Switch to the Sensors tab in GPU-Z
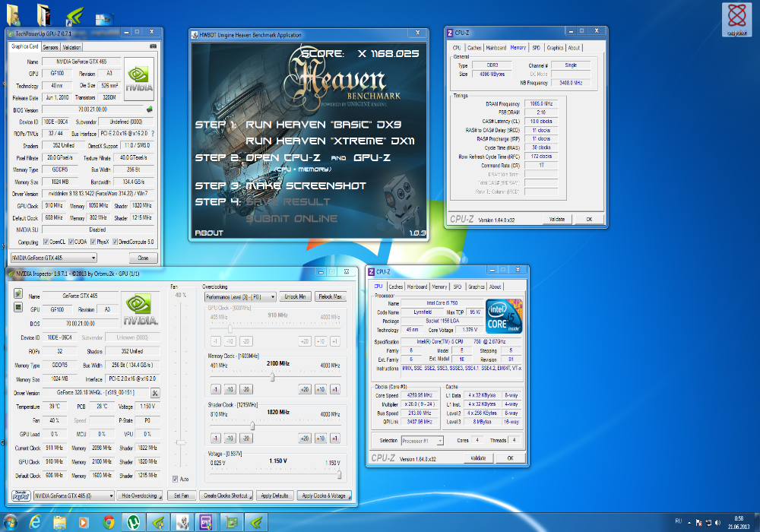The height and width of the screenshot is (532, 760). tap(50, 47)
